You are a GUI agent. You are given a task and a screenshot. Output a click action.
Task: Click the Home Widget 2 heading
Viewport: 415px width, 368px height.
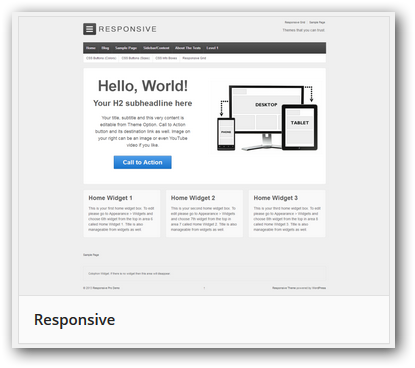coord(193,198)
